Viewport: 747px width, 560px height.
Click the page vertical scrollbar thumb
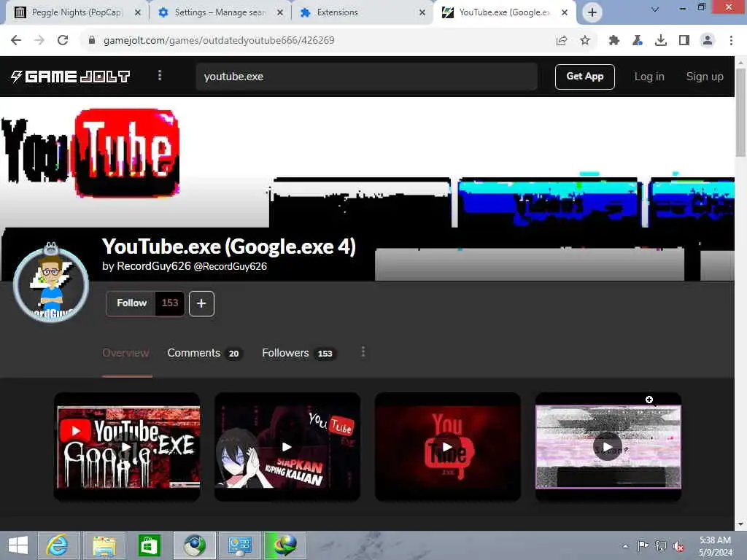click(x=740, y=112)
